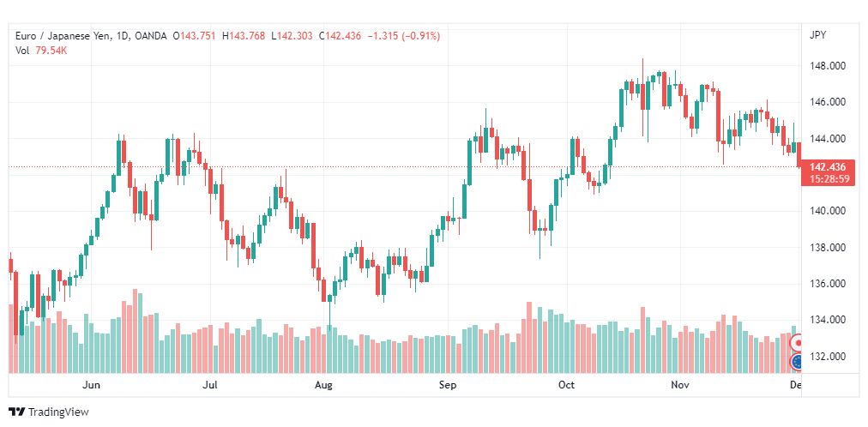Image resolution: width=868 pixels, height=427 pixels.
Task: Click the Jun label on time axis
Action: coord(91,385)
